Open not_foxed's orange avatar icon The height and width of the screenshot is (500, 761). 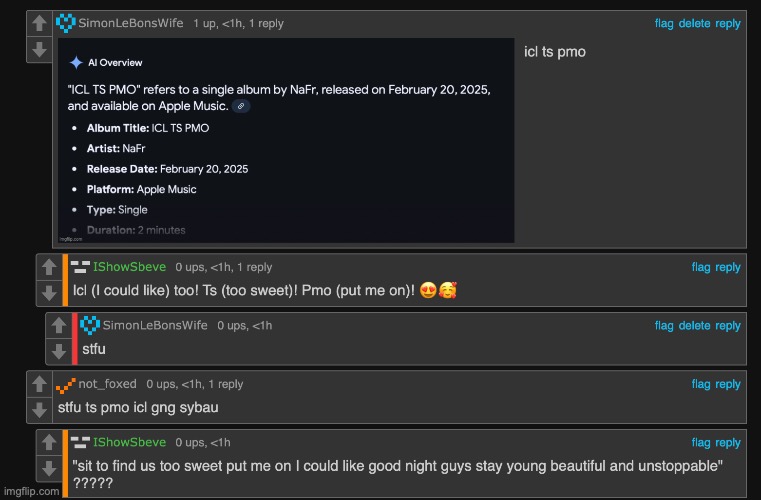pyautogui.click(x=66, y=384)
